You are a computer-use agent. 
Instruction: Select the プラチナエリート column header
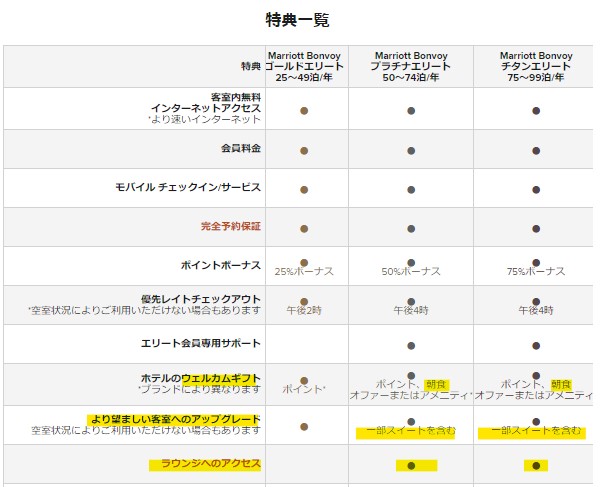click(x=411, y=66)
